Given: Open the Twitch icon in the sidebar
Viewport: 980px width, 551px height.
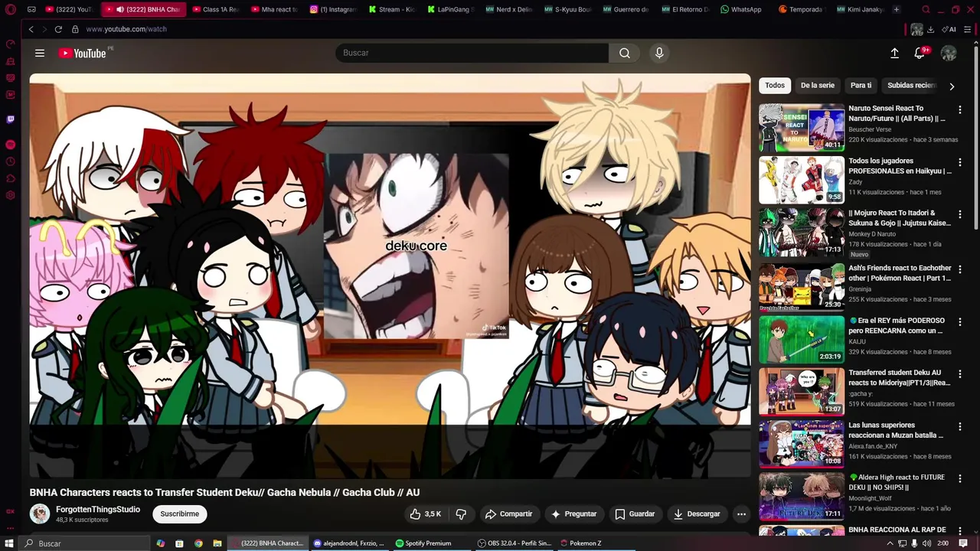Looking at the screenshot, I should point(10,119).
